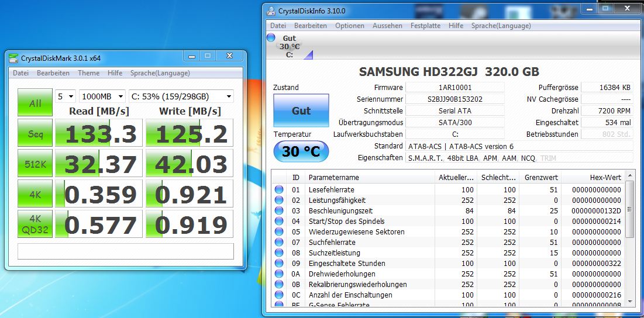644x318 pixels.
Task: Click status dot beside Rekalibrierungswiederholungen
Action: (279, 284)
